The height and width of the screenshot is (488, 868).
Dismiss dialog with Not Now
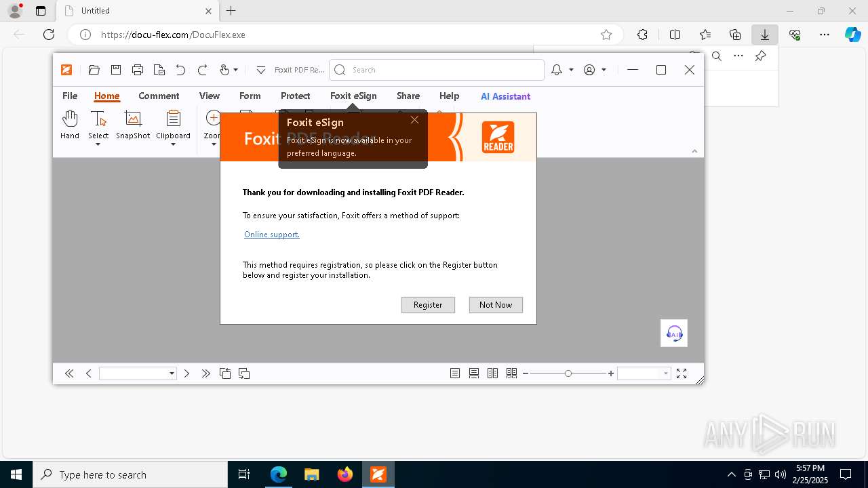(496, 305)
